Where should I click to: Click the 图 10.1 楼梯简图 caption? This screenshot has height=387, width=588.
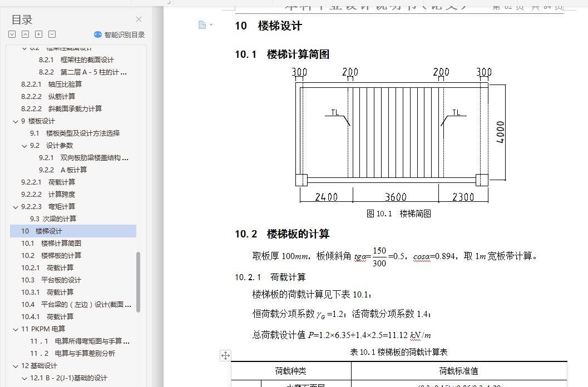[x=399, y=214]
